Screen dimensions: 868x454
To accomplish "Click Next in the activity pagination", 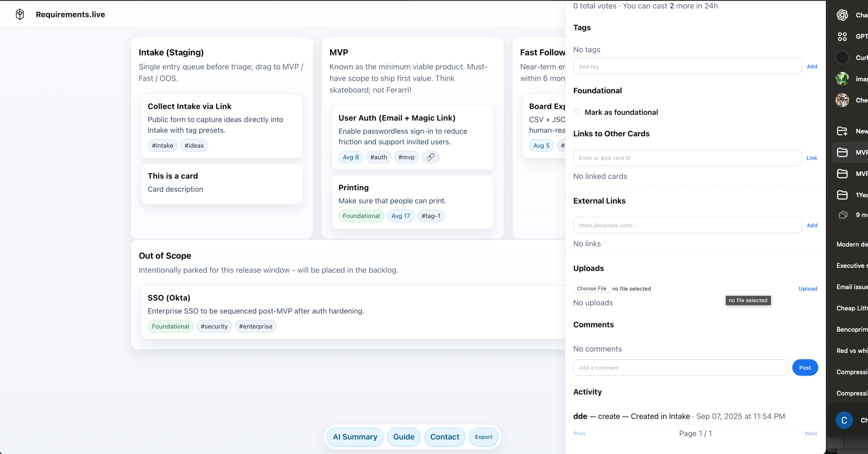I will point(810,434).
